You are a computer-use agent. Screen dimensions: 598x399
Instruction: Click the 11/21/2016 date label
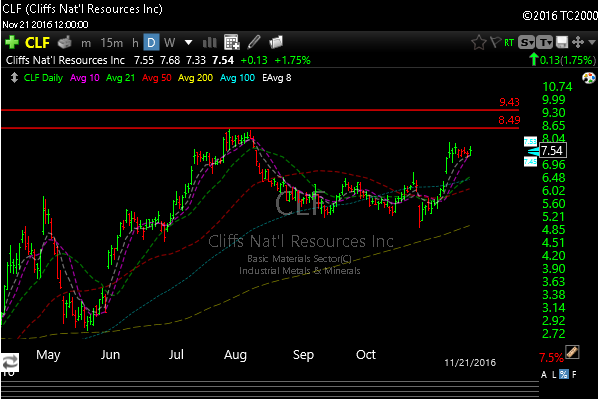pos(470,362)
